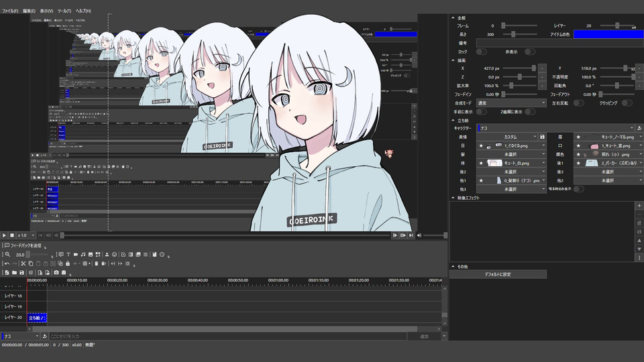The width and height of the screenshot is (644, 362).
Task: Add a face item with the smiley icon
Action: pos(115,255)
